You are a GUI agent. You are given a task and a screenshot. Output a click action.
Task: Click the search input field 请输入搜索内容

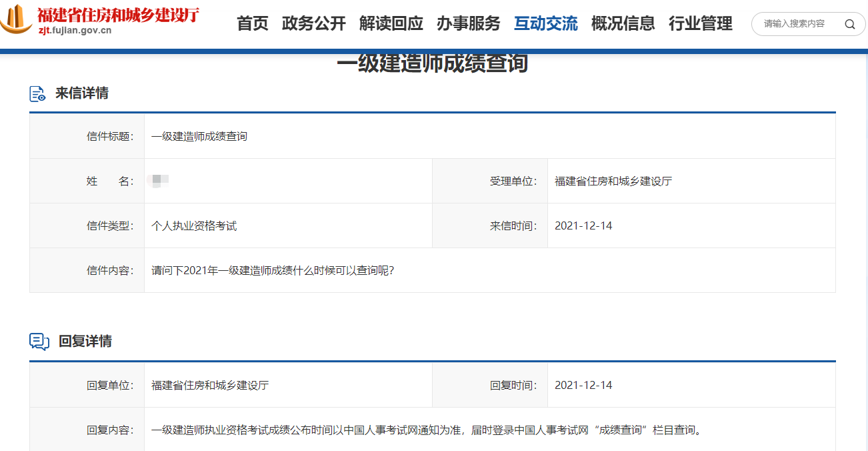tap(793, 23)
